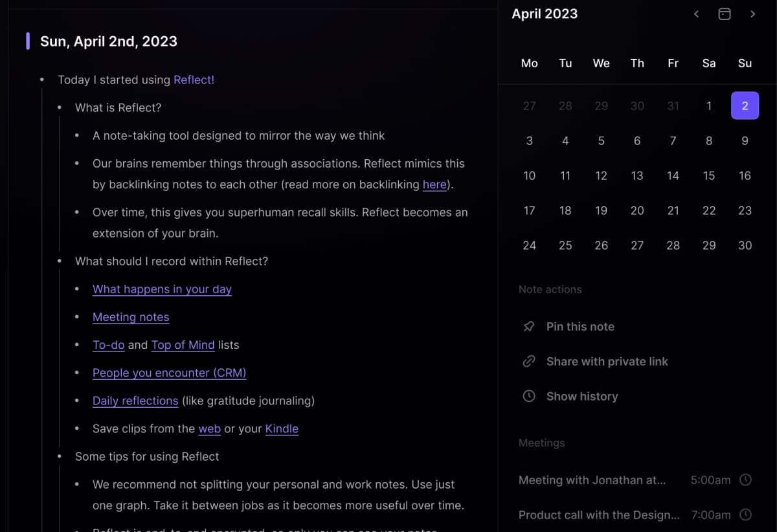Select March 27 in the calendar
Viewport: 777px width, 532px height.
[x=530, y=105]
